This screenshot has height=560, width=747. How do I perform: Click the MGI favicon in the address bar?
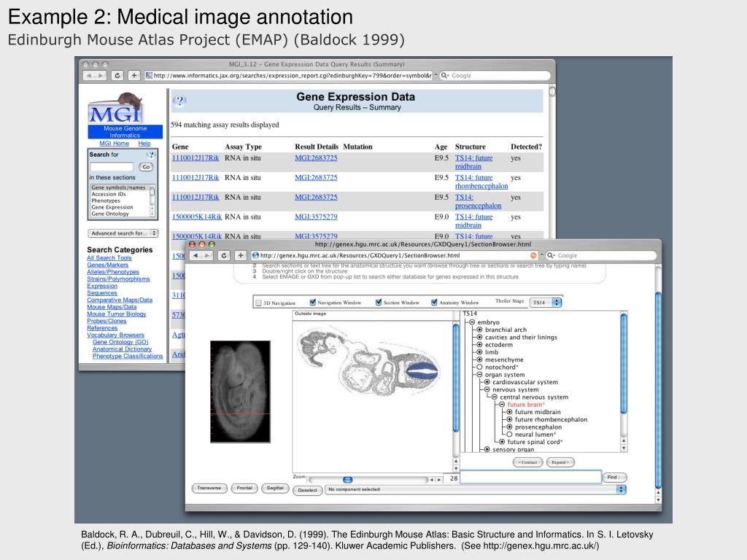pyautogui.click(x=149, y=75)
